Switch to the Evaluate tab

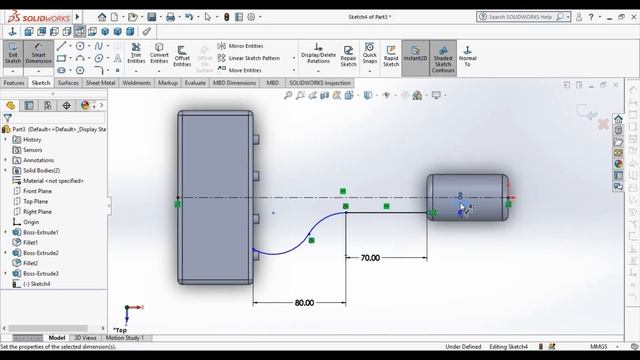pos(195,83)
